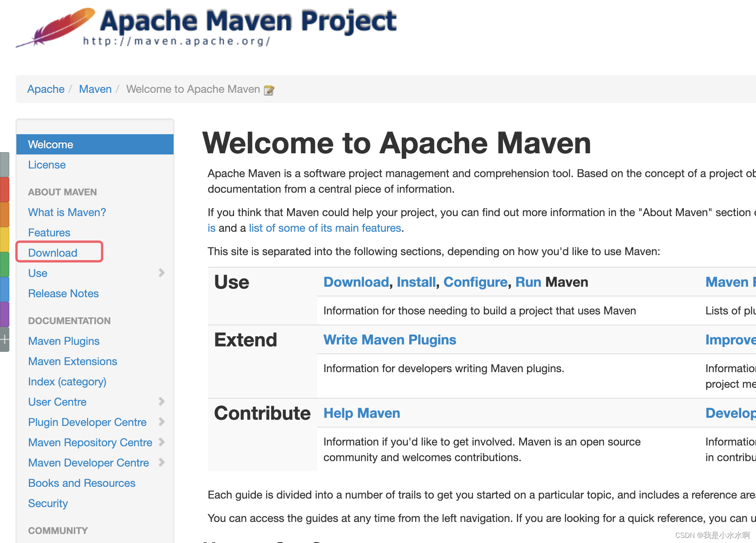Click the plus icon at the share strip bottom
Screen dimensions: 756x543
pos(5,339)
